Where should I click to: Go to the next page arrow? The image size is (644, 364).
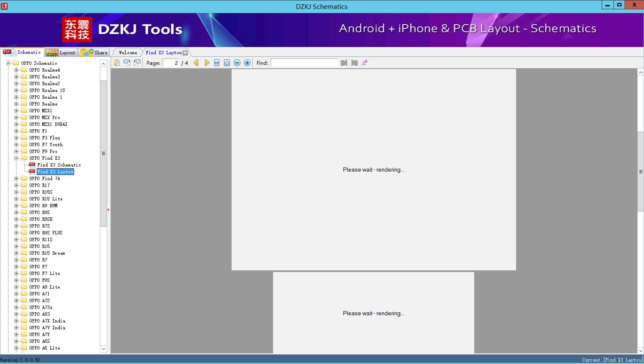pos(207,63)
